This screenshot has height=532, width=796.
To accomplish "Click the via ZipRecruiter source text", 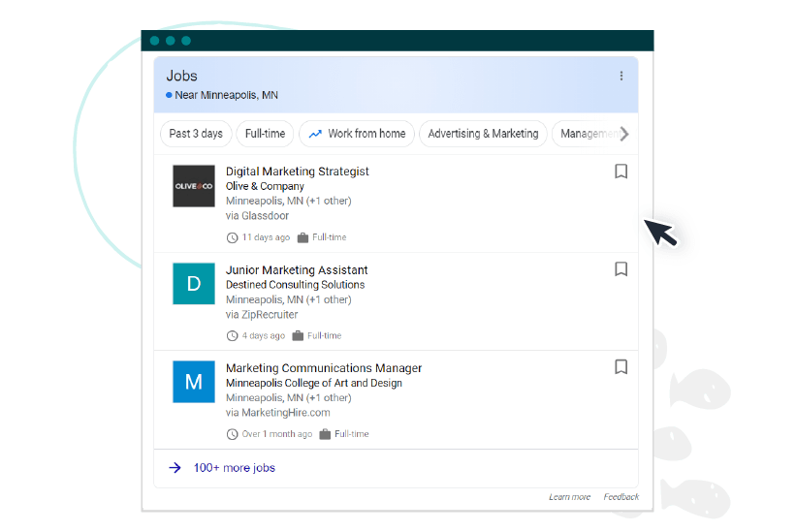I will pos(262,314).
